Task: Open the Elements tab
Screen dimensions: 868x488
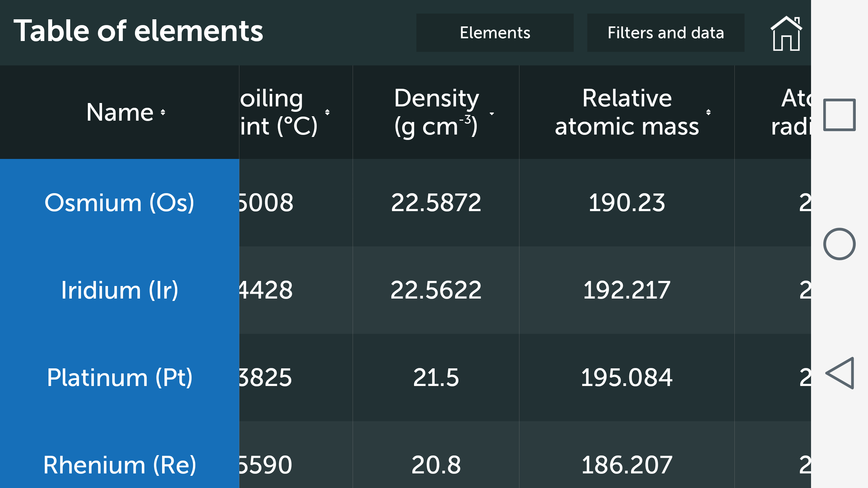Action: click(495, 33)
